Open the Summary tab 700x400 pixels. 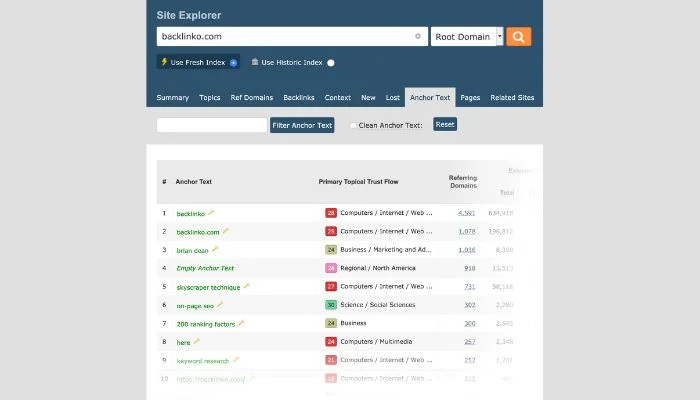tap(173, 97)
